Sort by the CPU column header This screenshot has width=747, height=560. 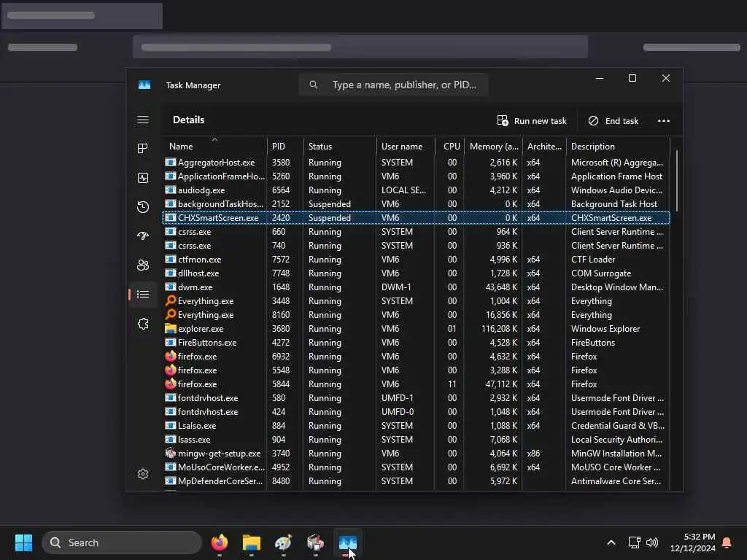point(449,146)
